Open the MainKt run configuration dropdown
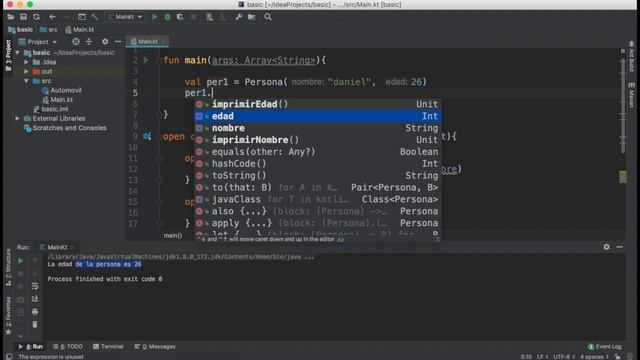This screenshot has width=640, height=360. coord(124,17)
